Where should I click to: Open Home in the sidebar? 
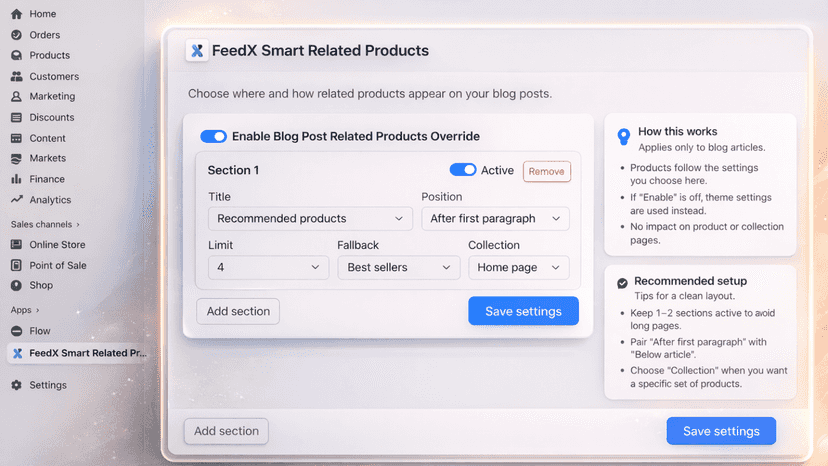point(43,14)
